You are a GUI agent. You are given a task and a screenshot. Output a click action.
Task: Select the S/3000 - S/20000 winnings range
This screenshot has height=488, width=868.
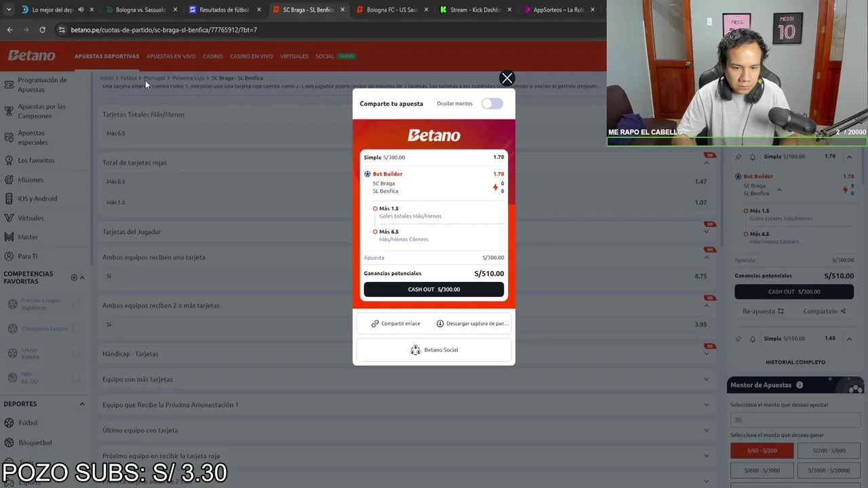pos(829,470)
